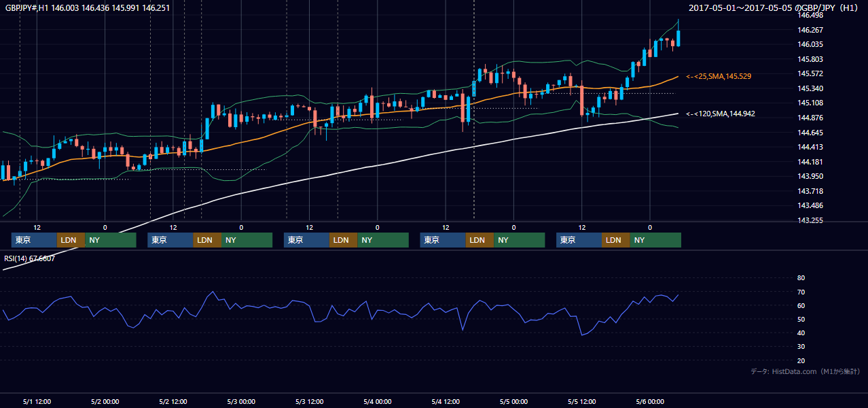
Task: Click the LDN session box for 5/3
Action: 343,240
